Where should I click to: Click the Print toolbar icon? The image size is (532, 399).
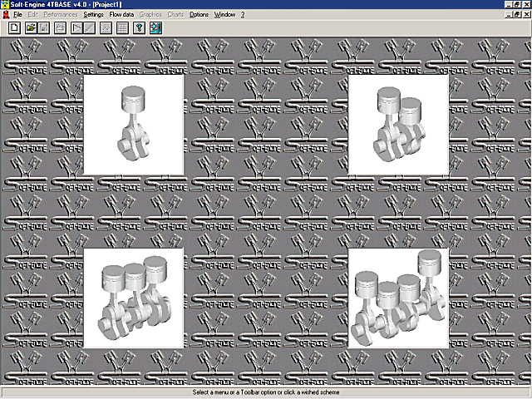pyautogui.click(x=60, y=27)
